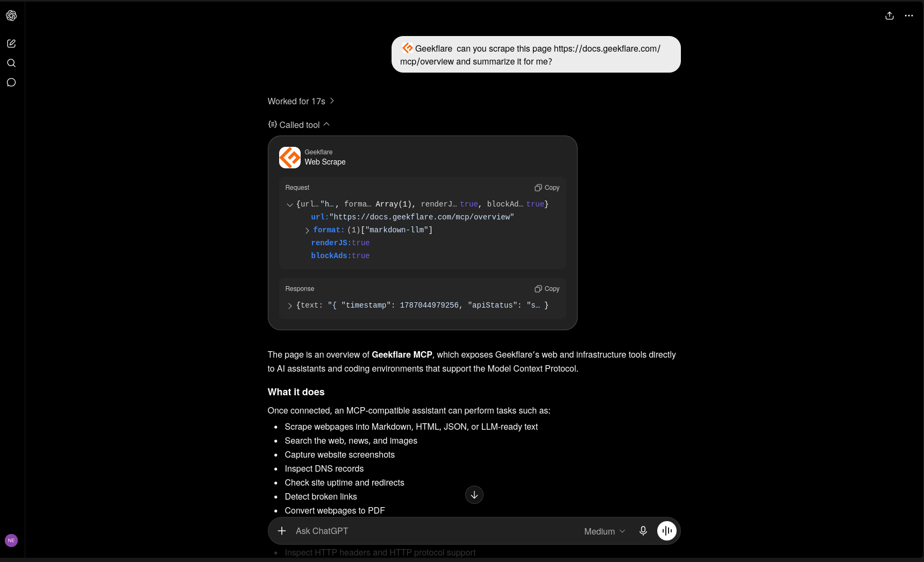Open the NE user profile avatar
This screenshot has width=924, height=562.
coord(11,540)
